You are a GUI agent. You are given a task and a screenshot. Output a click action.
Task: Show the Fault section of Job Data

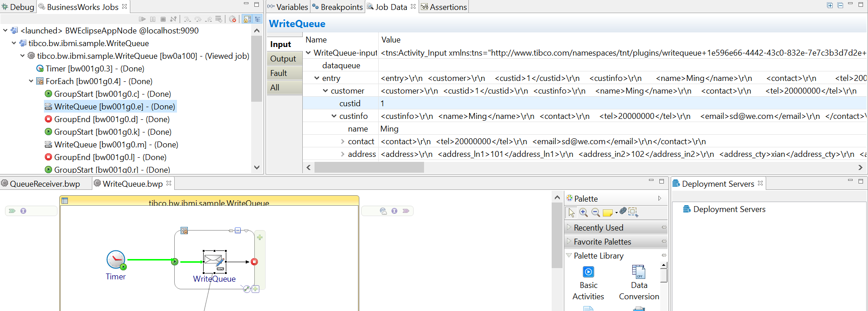(279, 73)
